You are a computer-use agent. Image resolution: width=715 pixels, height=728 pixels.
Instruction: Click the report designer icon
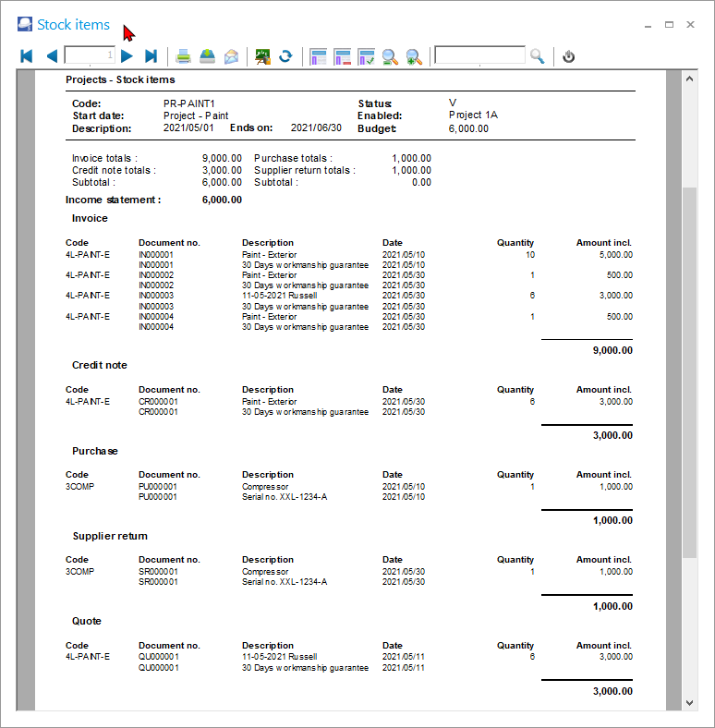262,56
